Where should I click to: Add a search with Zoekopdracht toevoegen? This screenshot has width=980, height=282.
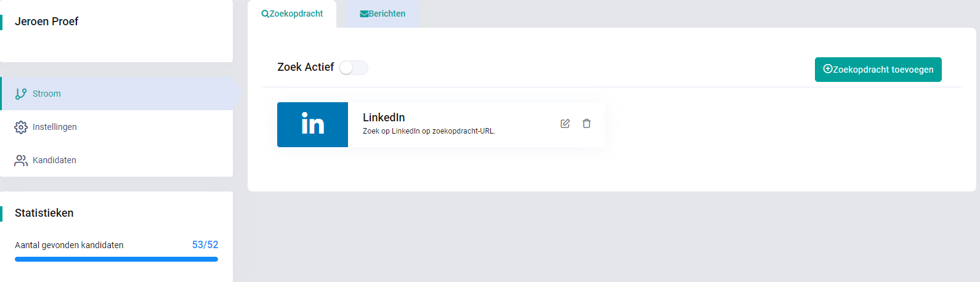[878, 70]
